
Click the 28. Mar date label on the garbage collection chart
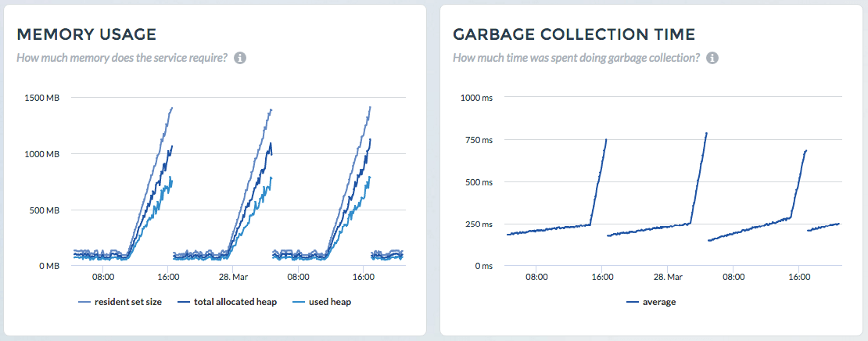pos(669,277)
